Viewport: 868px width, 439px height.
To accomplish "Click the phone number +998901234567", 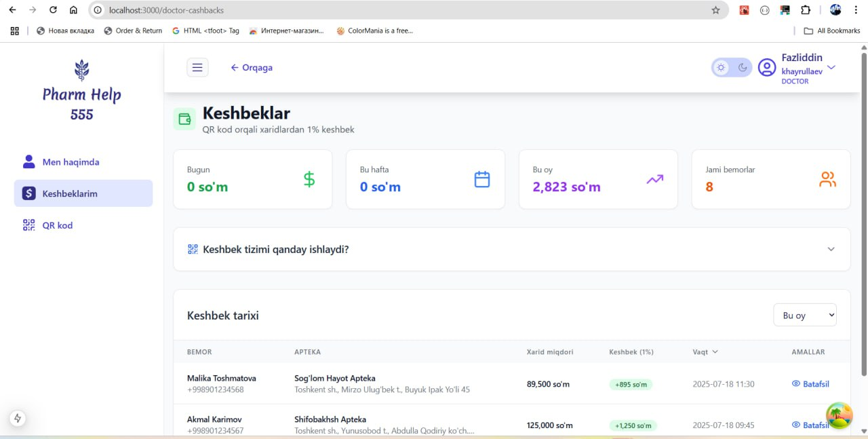I will pyautogui.click(x=216, y=431).
